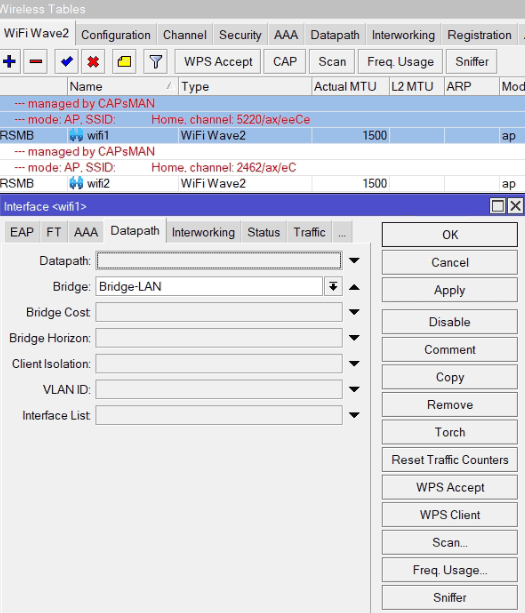Sort by the Name column header
Image resolution: width=525 pixels, height=613 pixels.
click(123, 86)
